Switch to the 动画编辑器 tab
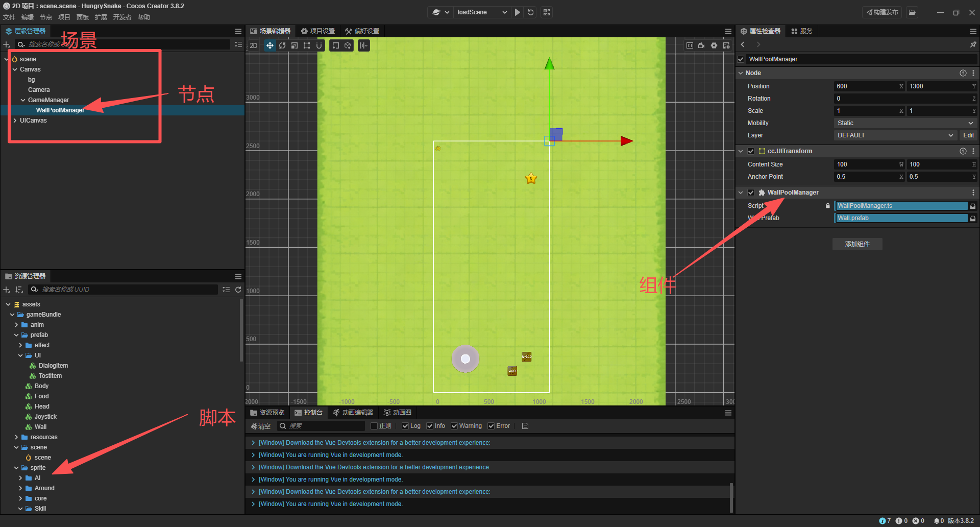The height and width of the screenshot is (527, 980). (x=353, y=413)
